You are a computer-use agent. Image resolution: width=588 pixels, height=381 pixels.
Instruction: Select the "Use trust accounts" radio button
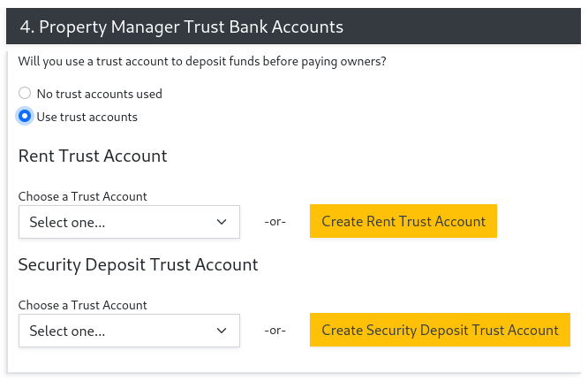[x=25, y=117]
